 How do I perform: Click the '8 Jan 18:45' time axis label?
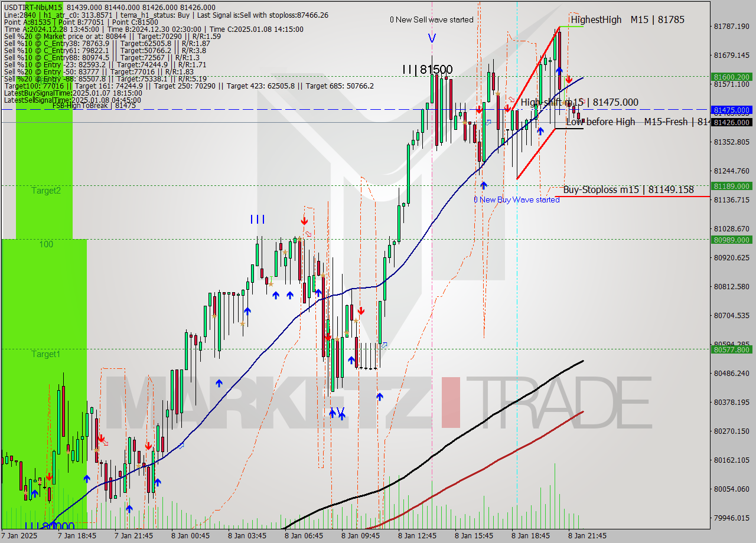point(530,536)
